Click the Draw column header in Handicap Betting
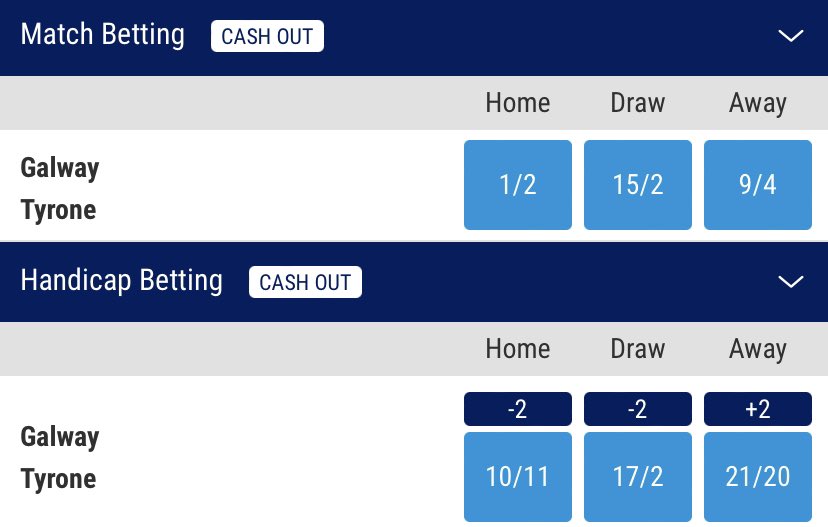 click(638, 349)
